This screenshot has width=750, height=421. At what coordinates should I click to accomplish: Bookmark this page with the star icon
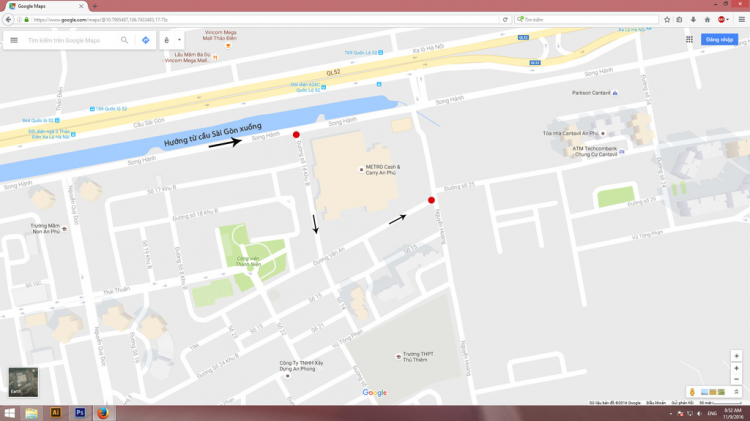click(x=667, y=20)
